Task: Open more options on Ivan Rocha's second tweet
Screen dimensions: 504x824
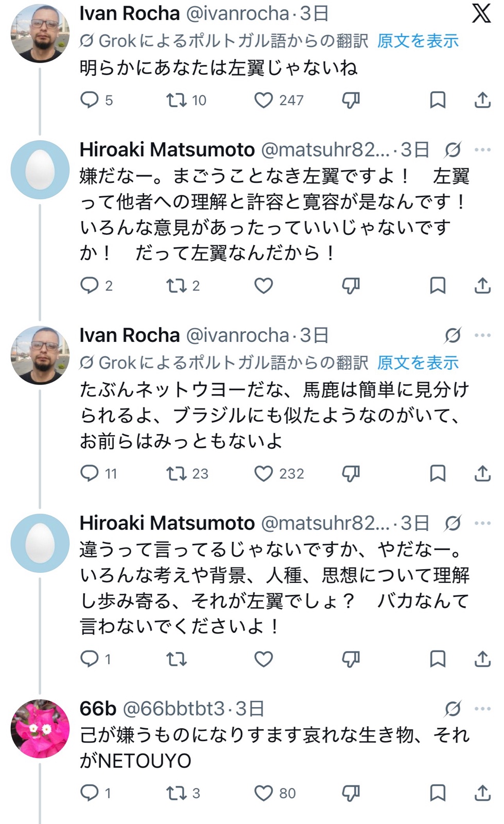Action: [x=482, y=335]
